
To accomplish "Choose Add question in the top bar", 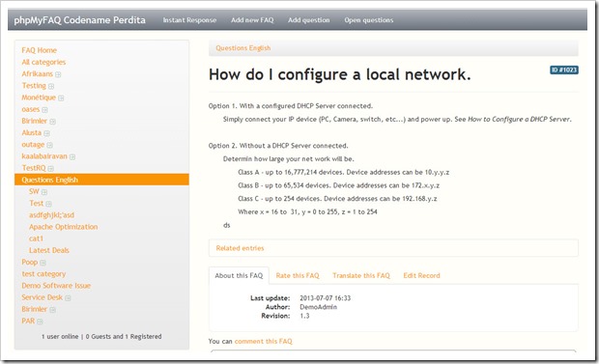I will tap(308, 20).
